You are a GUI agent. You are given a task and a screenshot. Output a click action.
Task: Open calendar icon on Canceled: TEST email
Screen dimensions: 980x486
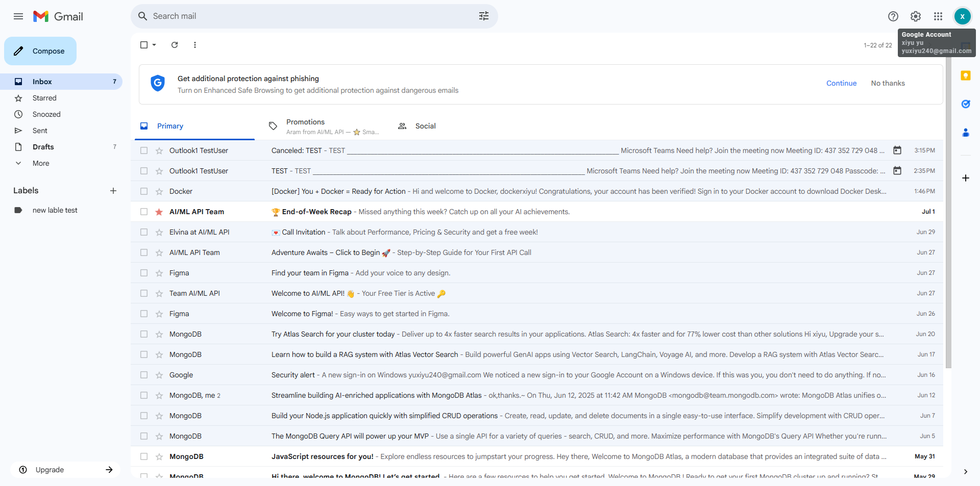(x=897, y=150)
